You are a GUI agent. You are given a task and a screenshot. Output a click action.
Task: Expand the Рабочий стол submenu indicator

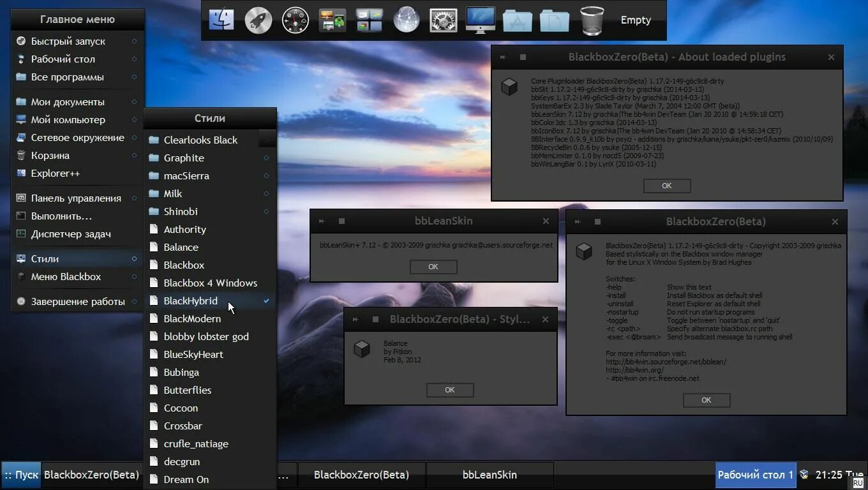(x=134, y=59)
